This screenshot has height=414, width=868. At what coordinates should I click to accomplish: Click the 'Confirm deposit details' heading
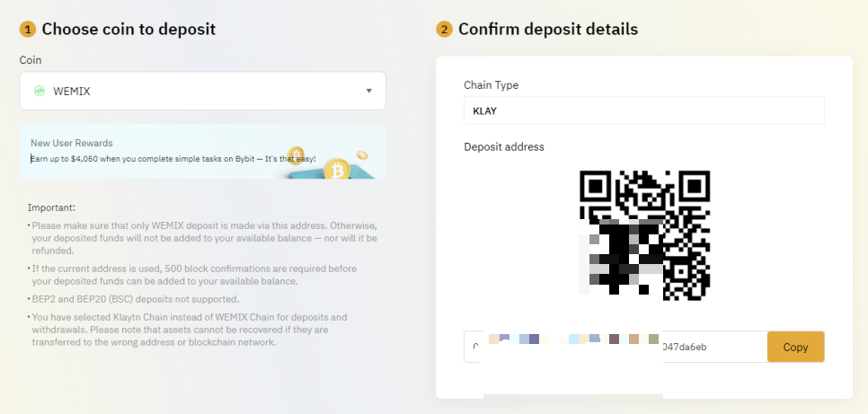(x=548, y=29)
